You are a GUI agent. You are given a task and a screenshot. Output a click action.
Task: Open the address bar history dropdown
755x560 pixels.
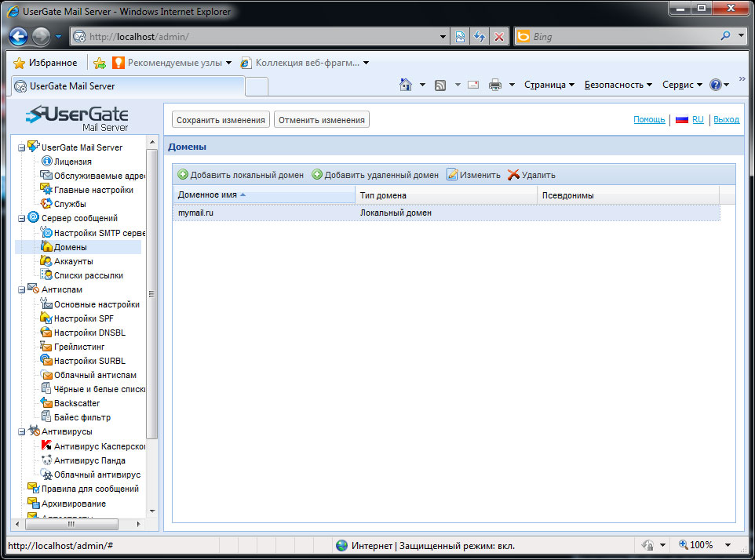tap(443, 37)
